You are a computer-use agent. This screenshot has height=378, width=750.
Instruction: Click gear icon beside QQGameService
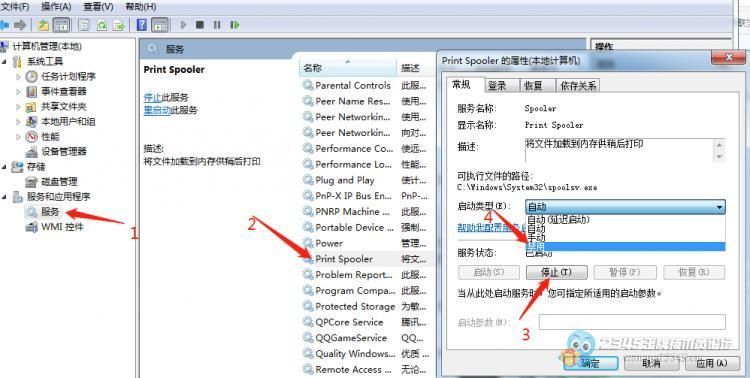tap(308, 338)
